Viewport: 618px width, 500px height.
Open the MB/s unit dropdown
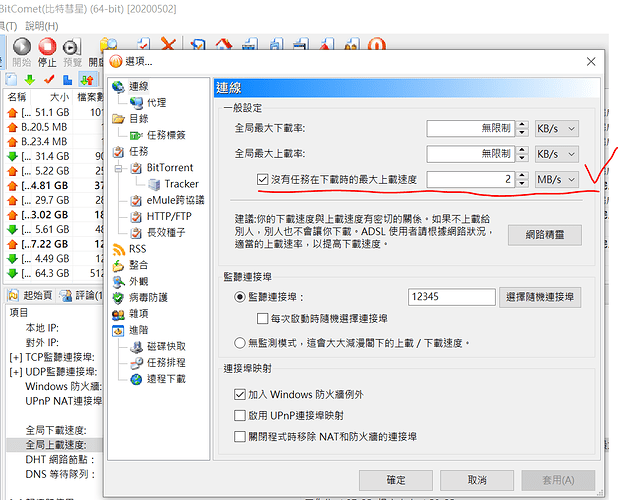pos(557,180)
